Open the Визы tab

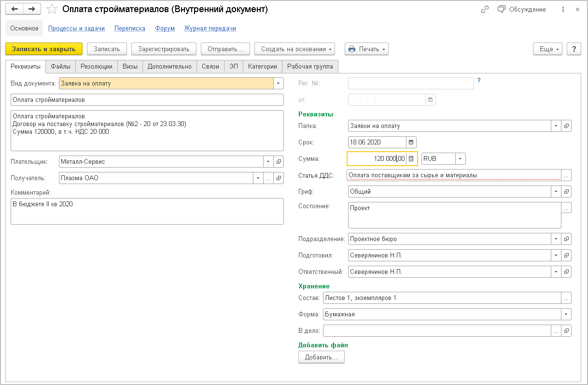[130, 67]
